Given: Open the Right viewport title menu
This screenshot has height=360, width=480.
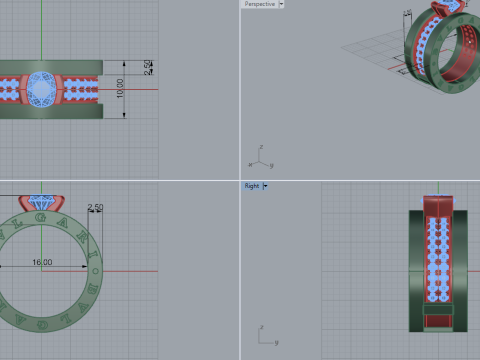Looking at the screenshot, I should (252, 186).
